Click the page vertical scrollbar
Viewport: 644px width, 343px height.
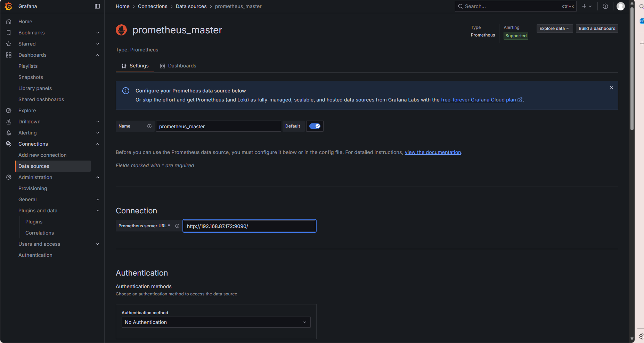pos(632,70)
